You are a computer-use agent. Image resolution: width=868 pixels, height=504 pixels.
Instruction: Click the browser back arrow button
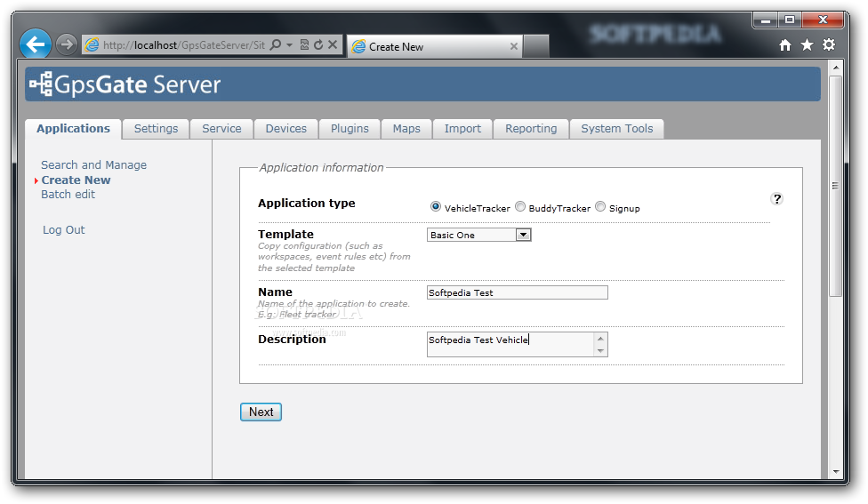36,44
